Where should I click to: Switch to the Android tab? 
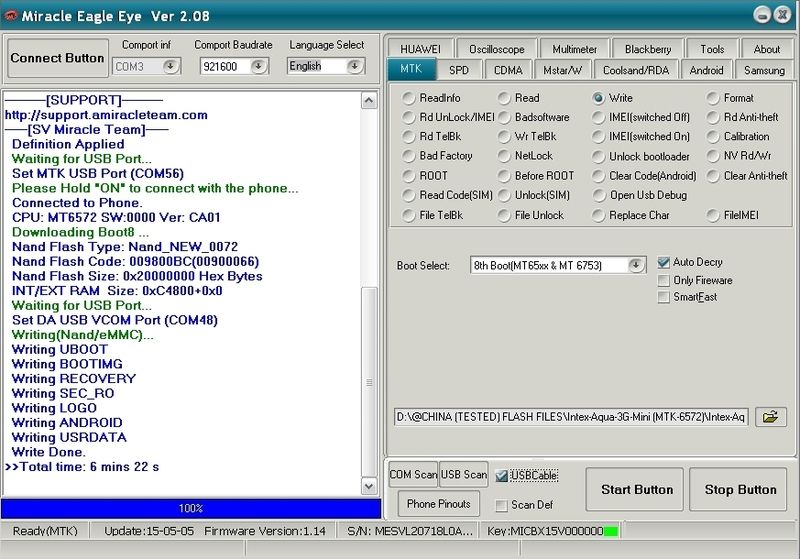pos(706,70)
